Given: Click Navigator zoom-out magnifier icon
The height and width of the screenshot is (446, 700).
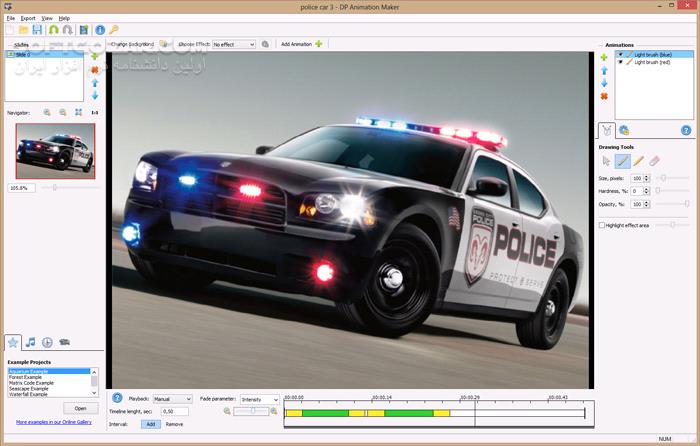Looking at the screenshot, I should (x=62, y=113).
